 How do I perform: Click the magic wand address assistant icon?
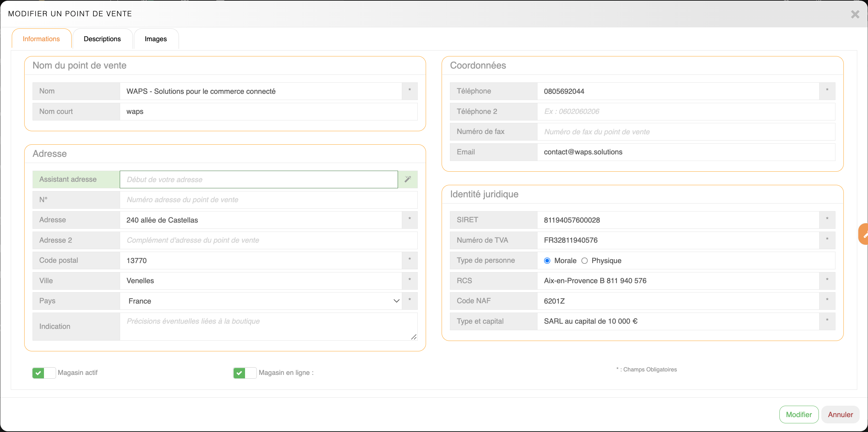408,179
